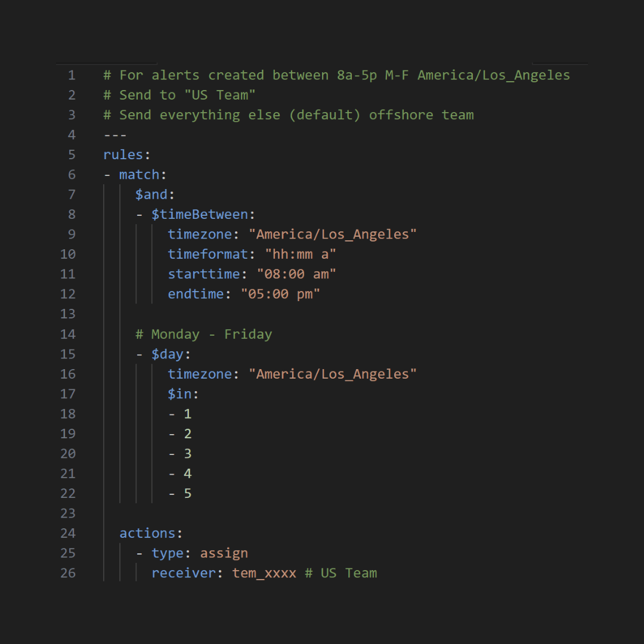Click the "match" key on line 6
The image size is (644, 644).
point(139,175)
